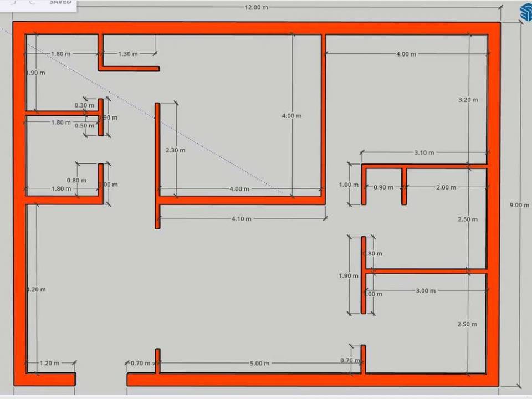
Task: Click the redo arrow icon
Action: (x=31, y=2)
